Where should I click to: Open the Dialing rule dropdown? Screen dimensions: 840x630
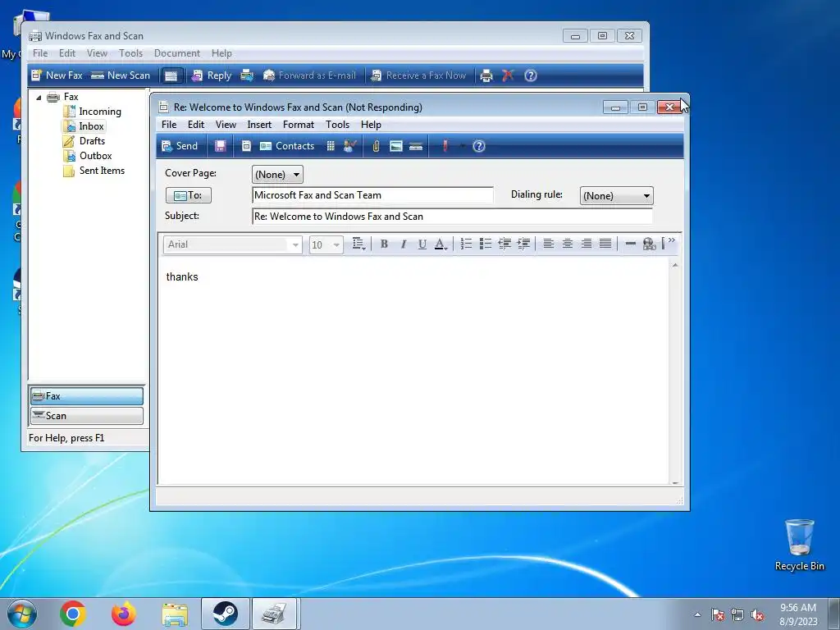coord(616,196)
